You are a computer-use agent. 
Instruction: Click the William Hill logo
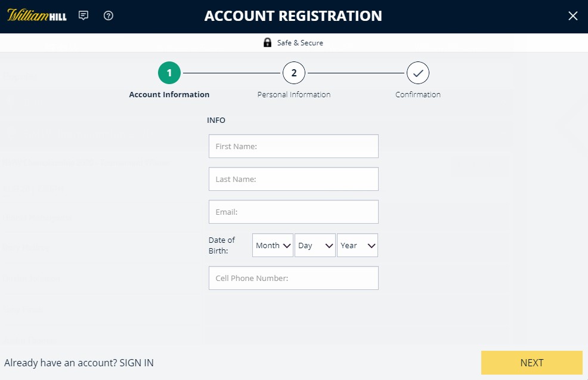(37, 16)
